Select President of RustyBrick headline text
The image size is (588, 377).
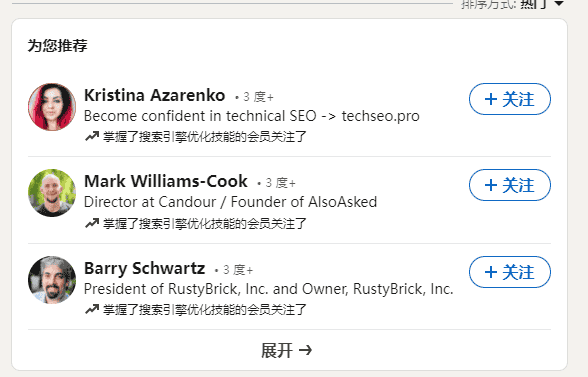pyautogui.click(x=268, y=289)
